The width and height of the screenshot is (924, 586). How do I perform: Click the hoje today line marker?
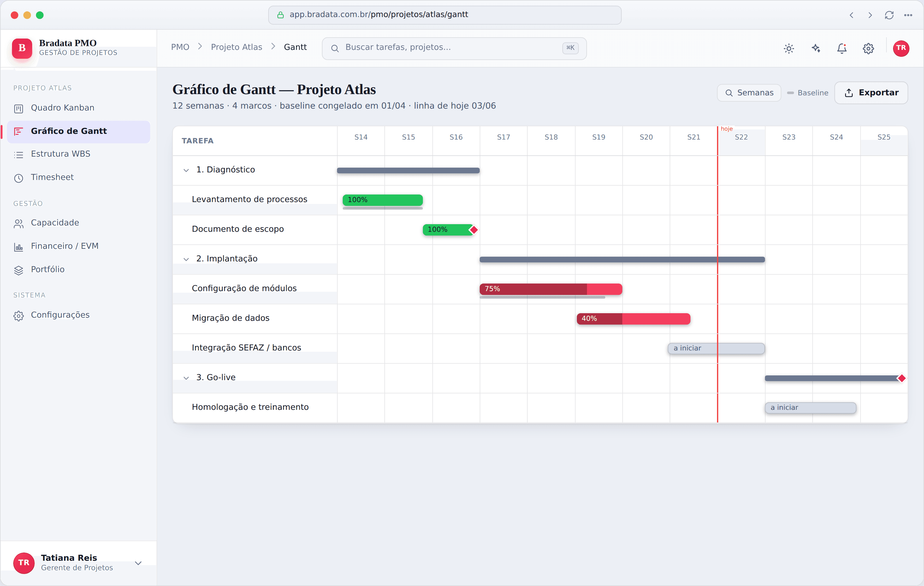tap(726, 129)
